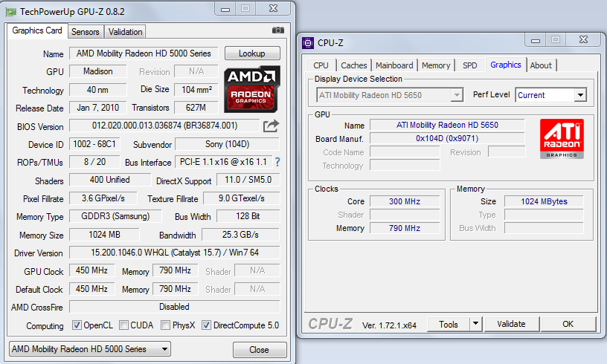This screenshot has width=607, height=364.
Task: Click the Bus Width 128 Bit value
Action: point(248,216)
